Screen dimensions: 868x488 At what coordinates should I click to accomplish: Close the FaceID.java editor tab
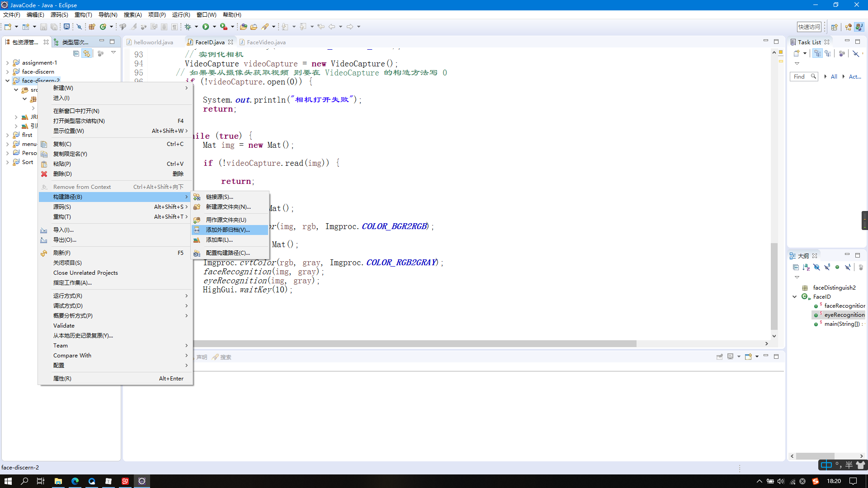pyautogui.click(x=231, y=42)
